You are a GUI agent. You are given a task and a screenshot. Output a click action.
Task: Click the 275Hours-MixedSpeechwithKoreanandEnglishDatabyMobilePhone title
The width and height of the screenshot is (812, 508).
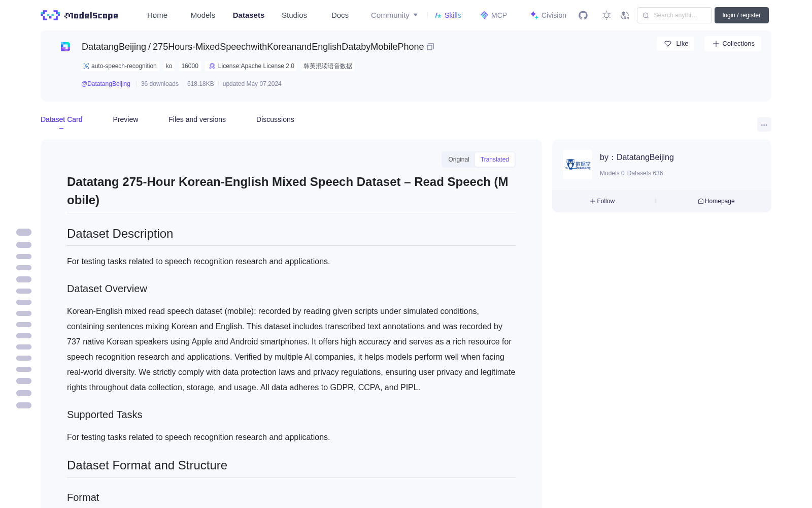coord(288,47)
